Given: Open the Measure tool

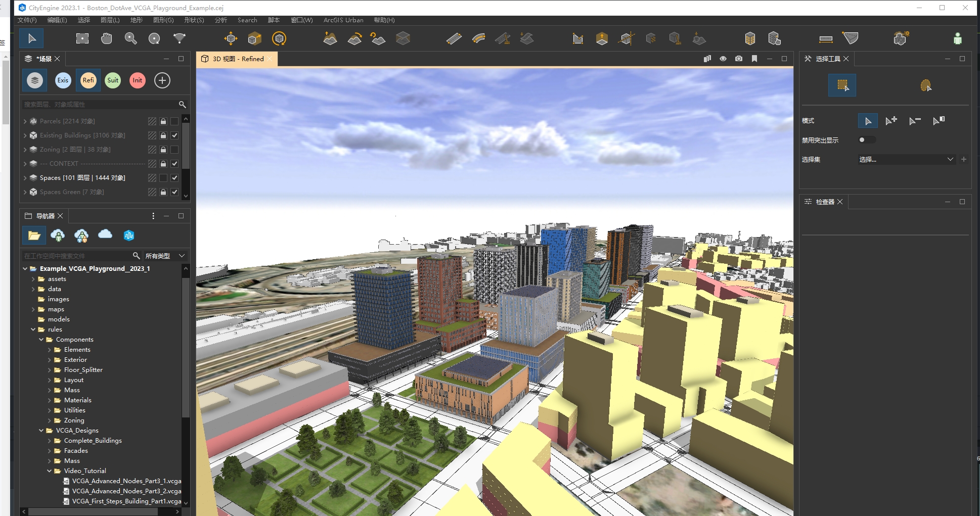Looking at the screenshot, I should pyautogui.click(x=825, y=38).
